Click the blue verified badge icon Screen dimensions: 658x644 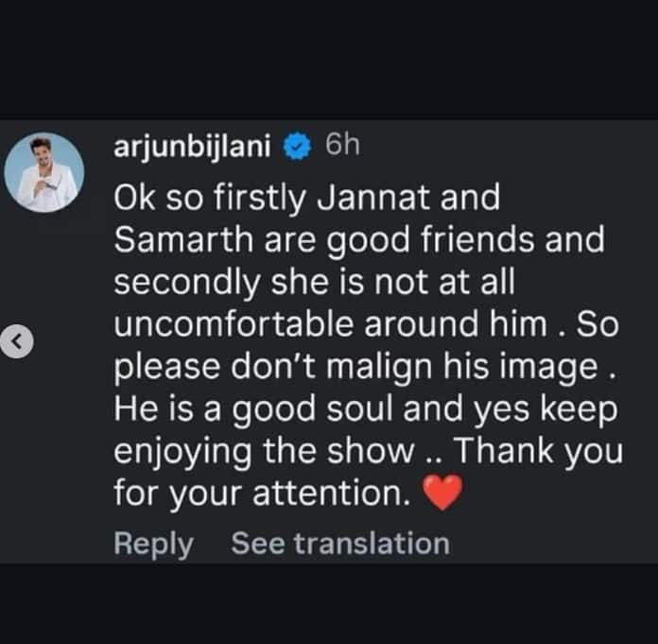pyautogui.click(x=298, y=147)
